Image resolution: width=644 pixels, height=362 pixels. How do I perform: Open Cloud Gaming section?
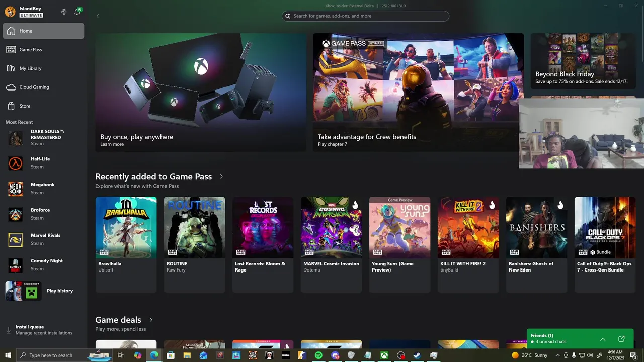point(43,87)
